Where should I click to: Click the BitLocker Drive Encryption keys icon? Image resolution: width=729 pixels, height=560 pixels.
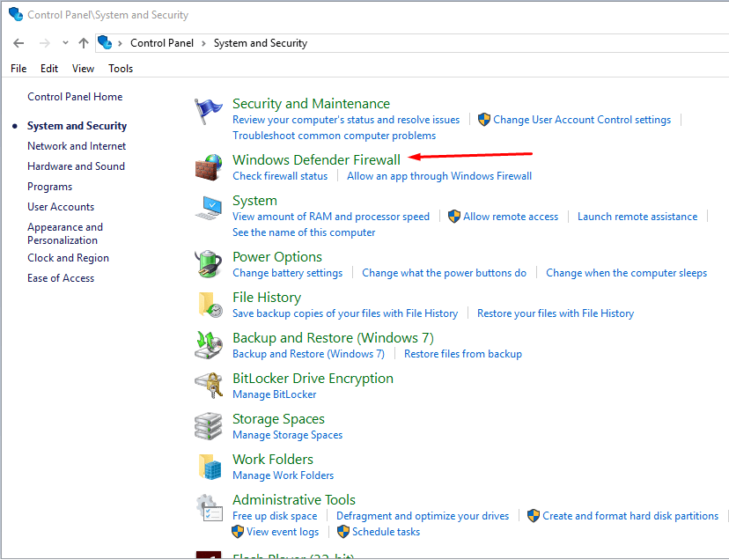point(209,386)
